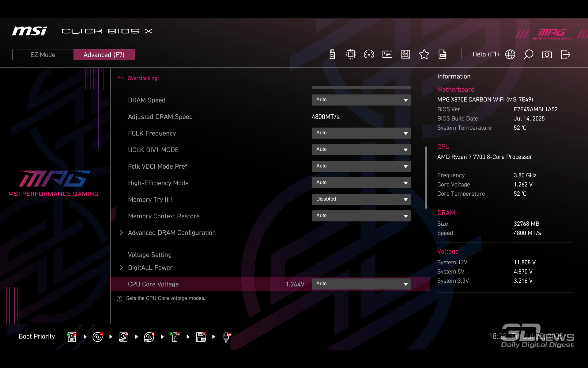
Task: Open the High-Efficiency Mode dropdown
Action: tap(361, 183)
